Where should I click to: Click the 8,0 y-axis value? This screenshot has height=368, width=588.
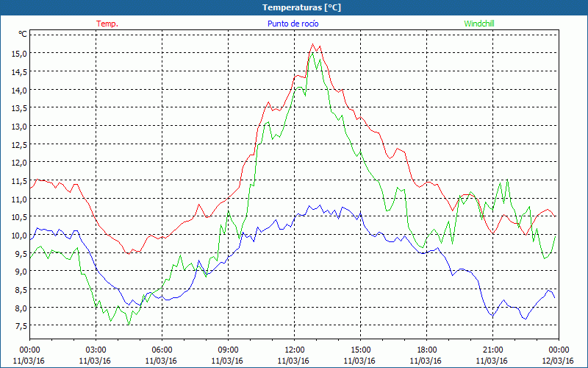tap(21, 308)
